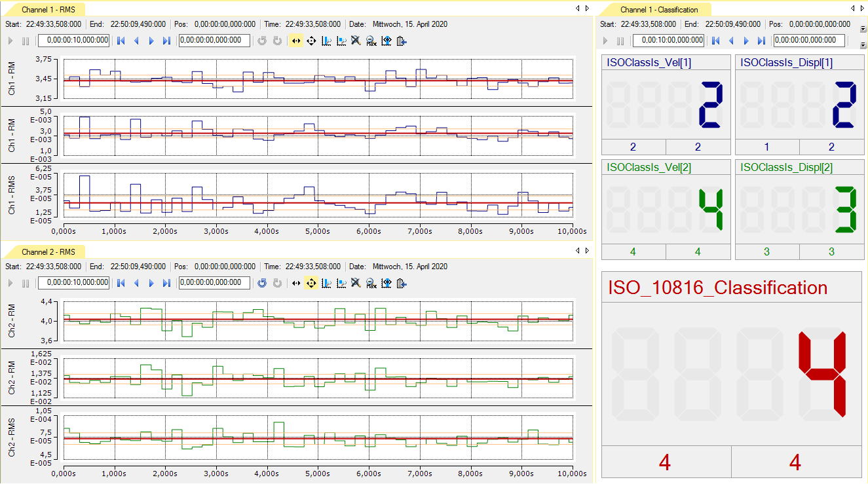Click time span field in the Classification toolbar
Image resolution: width=868 pixels, height=484 pixels.
(x=669, y=41)
